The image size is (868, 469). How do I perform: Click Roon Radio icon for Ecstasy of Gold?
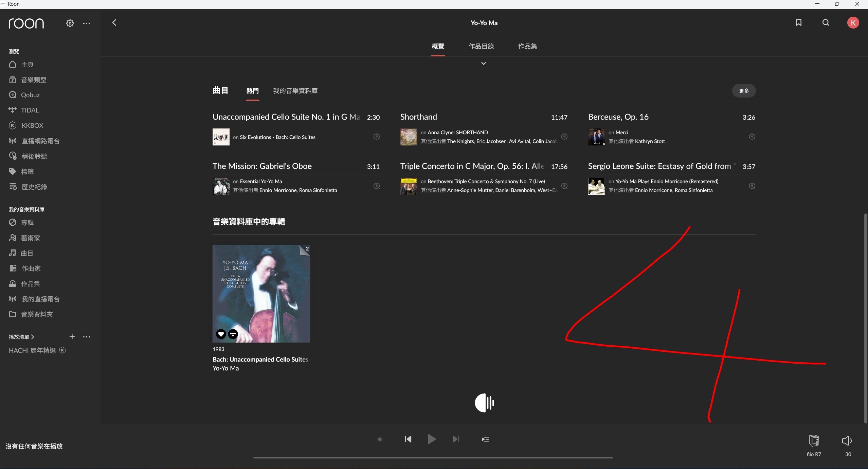pos(752,186)
